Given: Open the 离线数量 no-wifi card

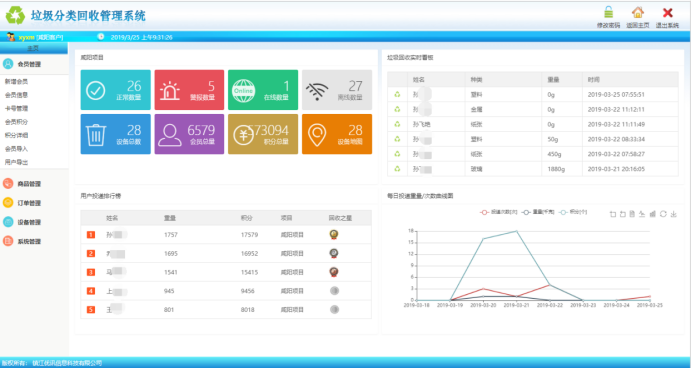Looking at the screenshot, I should [x=337, y=90].
